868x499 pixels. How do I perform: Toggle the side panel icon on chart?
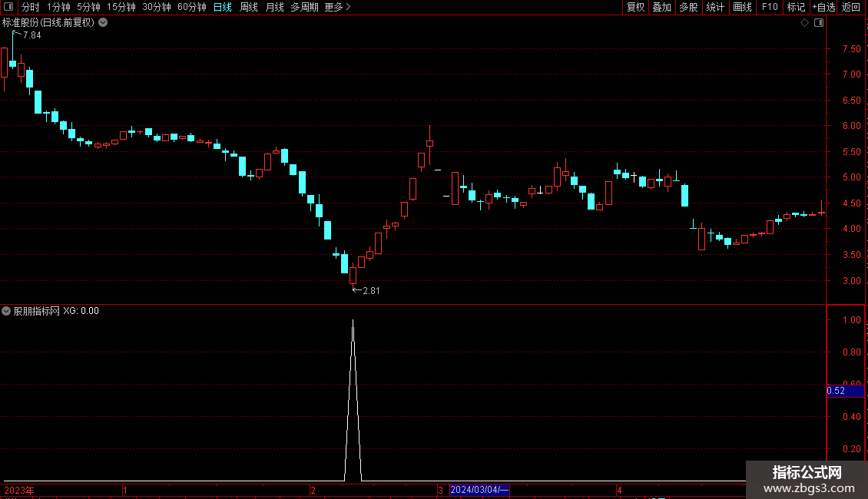click(819, 23)
